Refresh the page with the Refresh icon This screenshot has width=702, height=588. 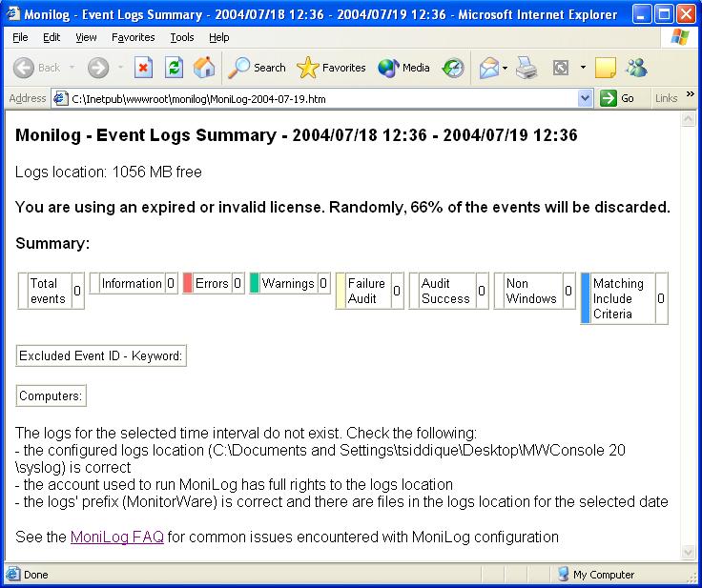pos(174,68)
